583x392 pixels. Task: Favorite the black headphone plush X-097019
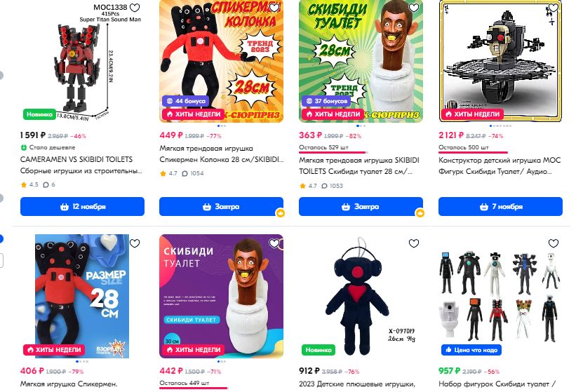click(414, 243)
